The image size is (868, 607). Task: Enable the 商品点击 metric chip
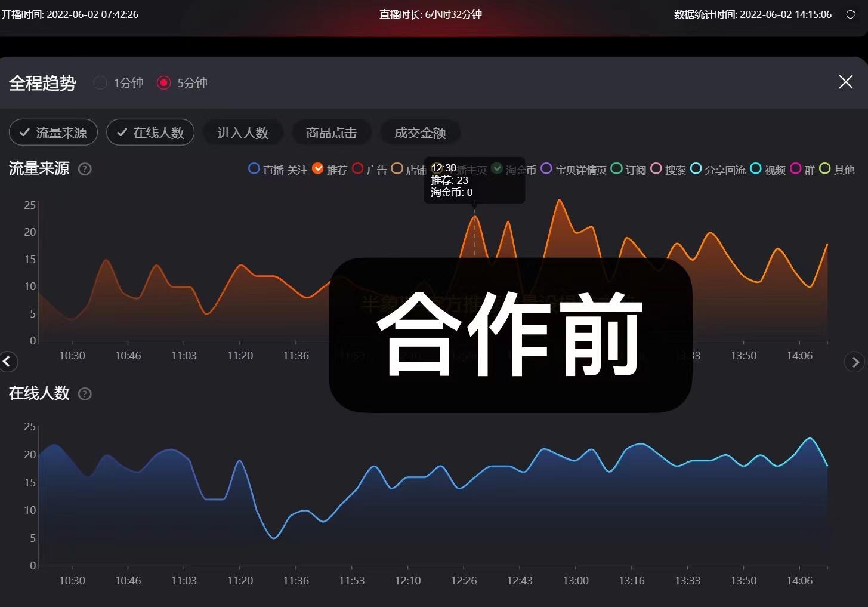coord(332,133)
